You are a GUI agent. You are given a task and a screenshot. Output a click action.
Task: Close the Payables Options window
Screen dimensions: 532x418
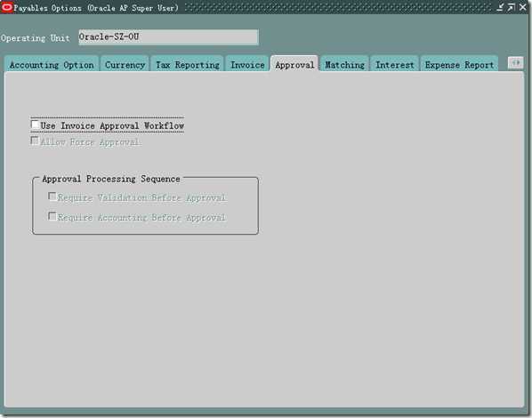(x=523, y=7)
